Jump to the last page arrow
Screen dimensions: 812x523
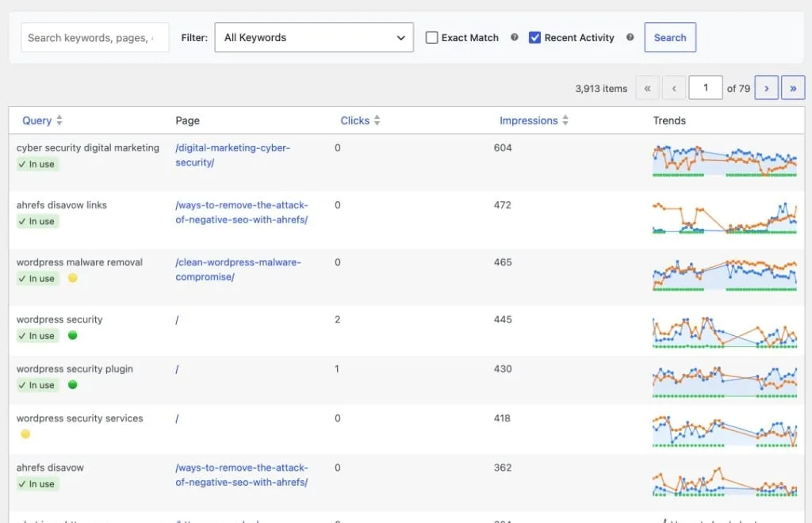coord(793,88)
